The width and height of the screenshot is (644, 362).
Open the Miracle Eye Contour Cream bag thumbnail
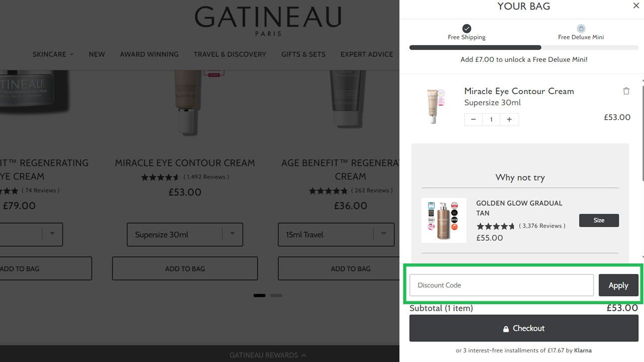tap(434, 106)
